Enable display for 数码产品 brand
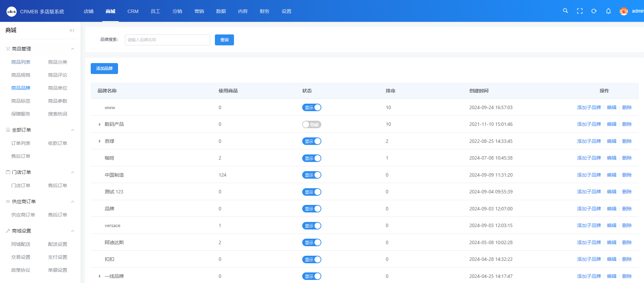Image resolution: width=644 pixels, height=283 pixels. (311, 124)
